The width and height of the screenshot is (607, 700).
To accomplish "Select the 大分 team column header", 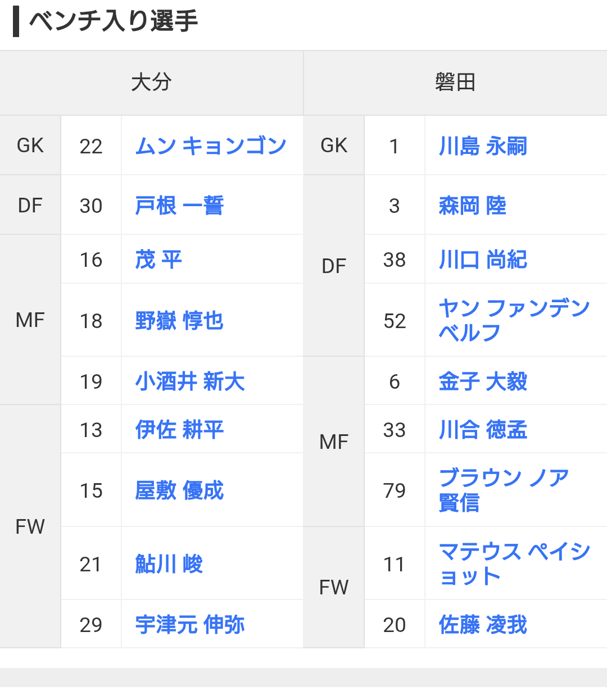I will point(152,83).
